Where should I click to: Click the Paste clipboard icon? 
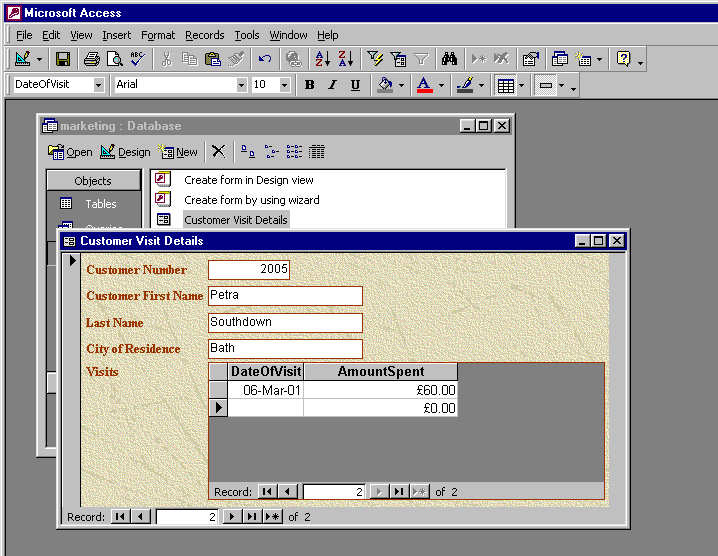pyautogui.click(x=212, y=59)
